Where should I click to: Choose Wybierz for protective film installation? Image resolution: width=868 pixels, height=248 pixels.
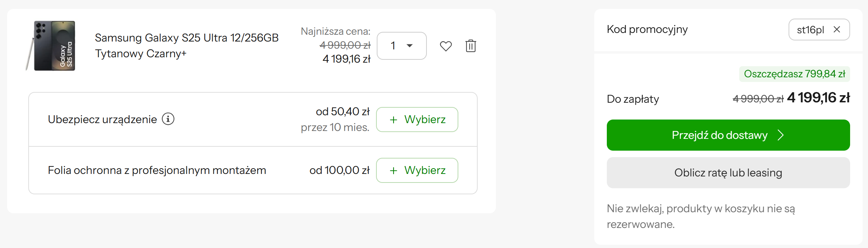tap(417, 170)
